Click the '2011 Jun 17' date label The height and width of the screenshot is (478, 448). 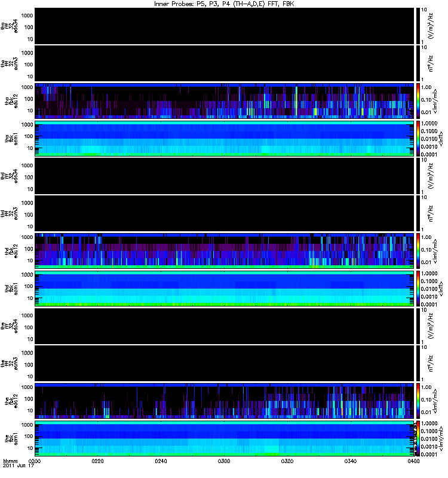[x=19, y=465]
